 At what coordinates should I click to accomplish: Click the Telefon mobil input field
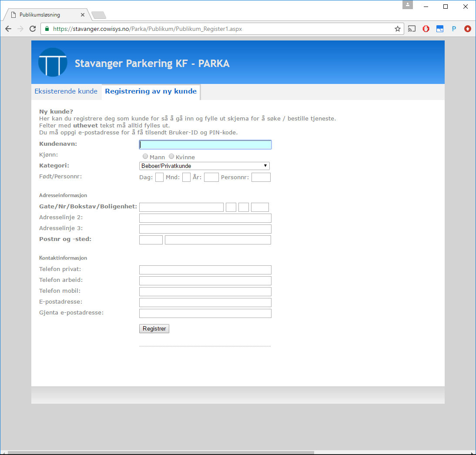(x=205, y=292)
